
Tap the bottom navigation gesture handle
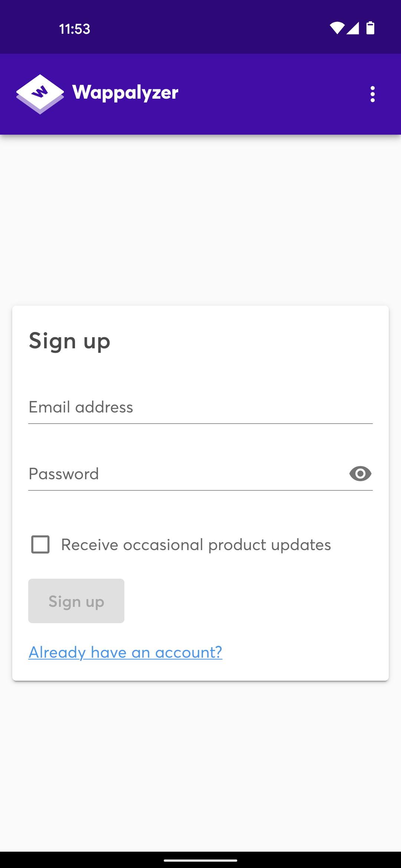[x=200, y=860]
